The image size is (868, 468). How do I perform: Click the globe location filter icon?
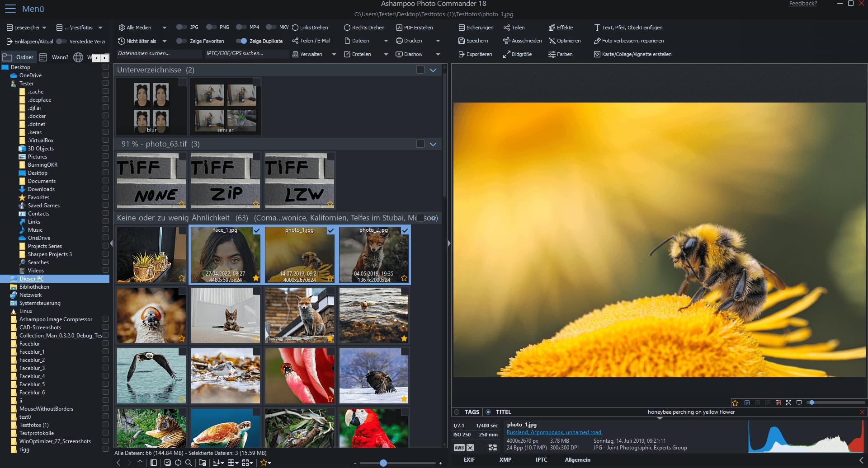click(78, 57)
